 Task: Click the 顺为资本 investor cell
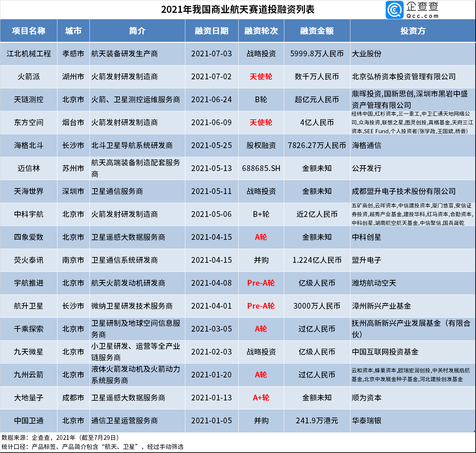(x=413, y=398)
